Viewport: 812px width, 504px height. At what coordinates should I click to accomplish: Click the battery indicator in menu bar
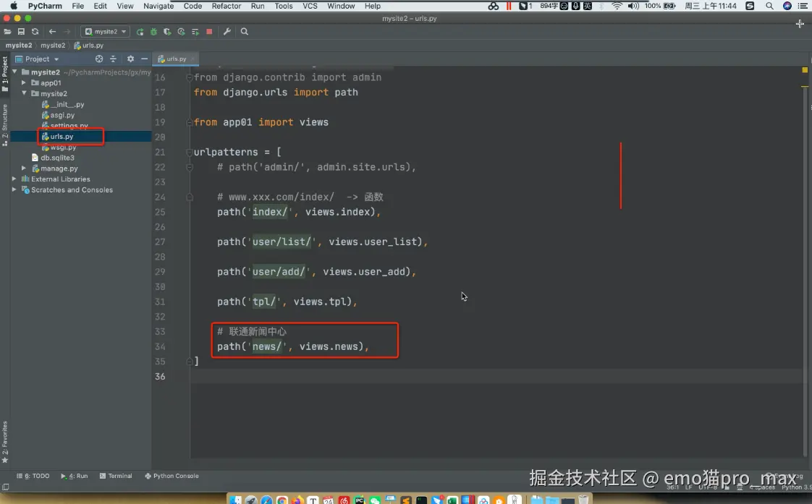click(x=669, y=7)
